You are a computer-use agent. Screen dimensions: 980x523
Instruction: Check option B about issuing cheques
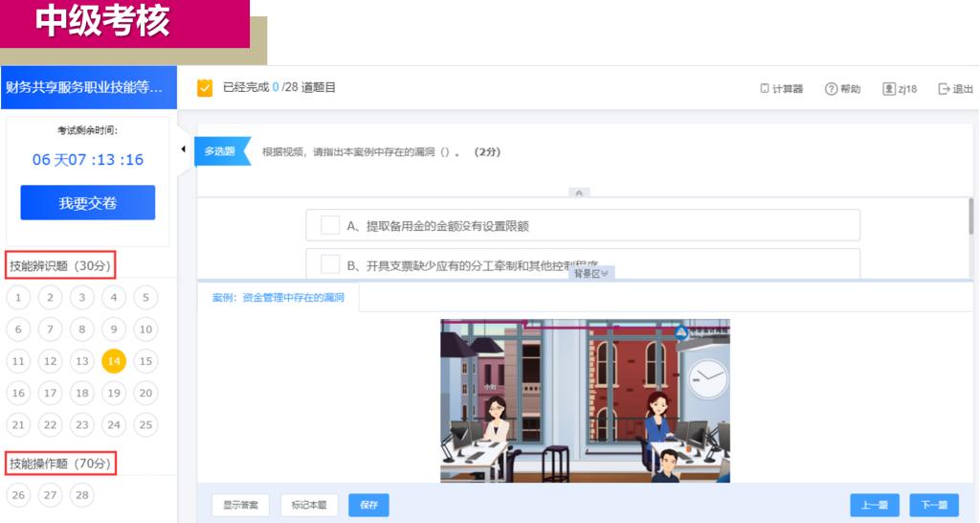click(330, 264)
